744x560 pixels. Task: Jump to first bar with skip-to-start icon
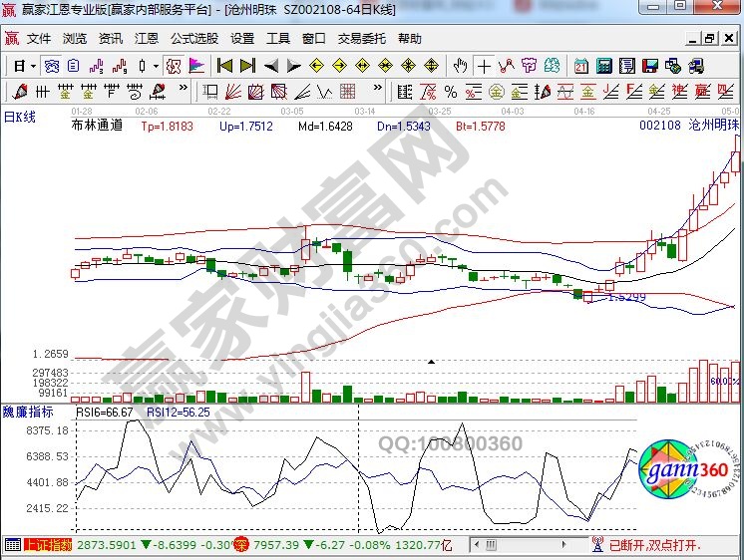223,66
